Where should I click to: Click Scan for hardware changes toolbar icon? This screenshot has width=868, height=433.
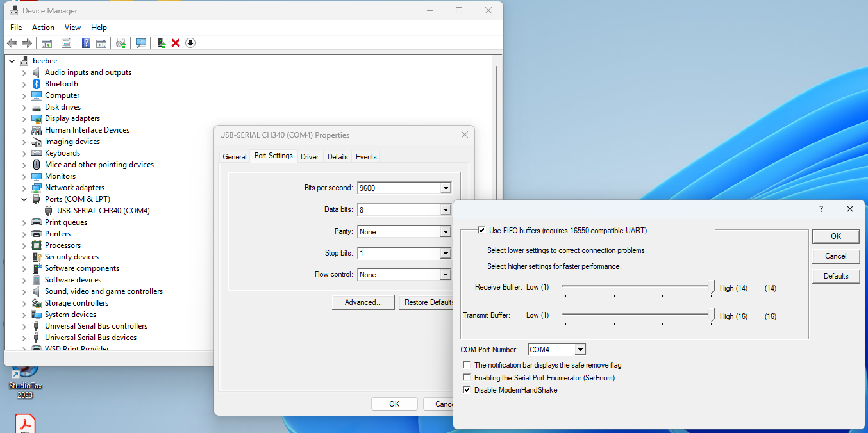click(141, 43)
